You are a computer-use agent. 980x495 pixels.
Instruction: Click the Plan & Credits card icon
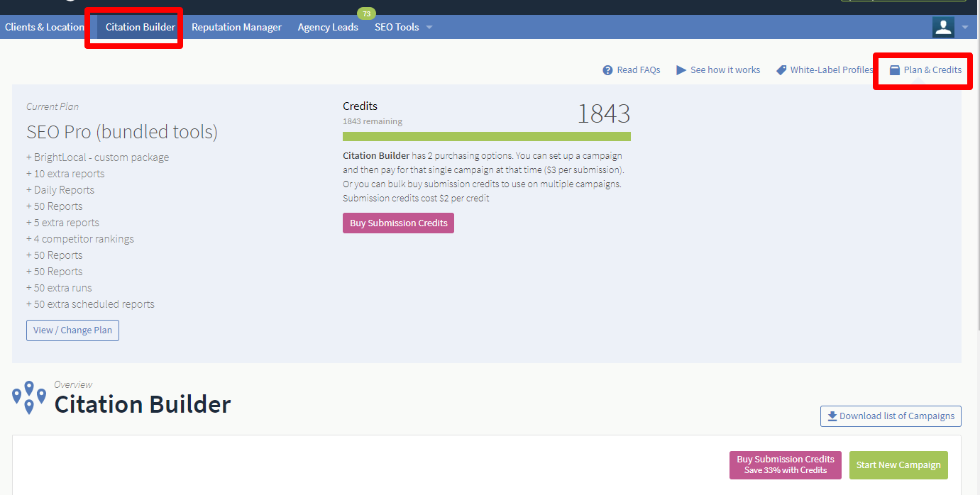click(x=895, y=70)
